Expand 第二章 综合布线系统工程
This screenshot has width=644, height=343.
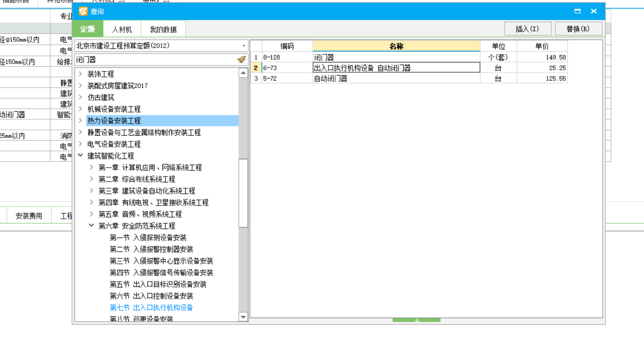92,179
